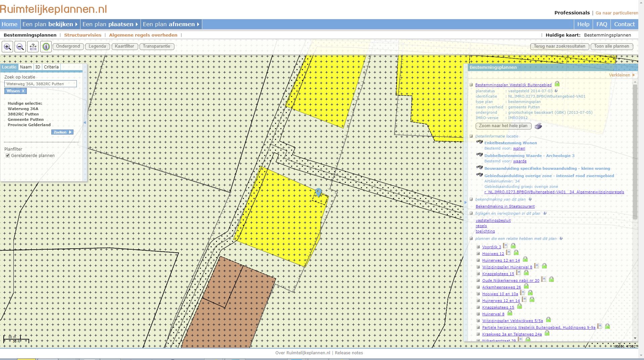Click inside the Zoek op locatie search field
This screenshot has height=360, width=644.
(x=40, y=84)
